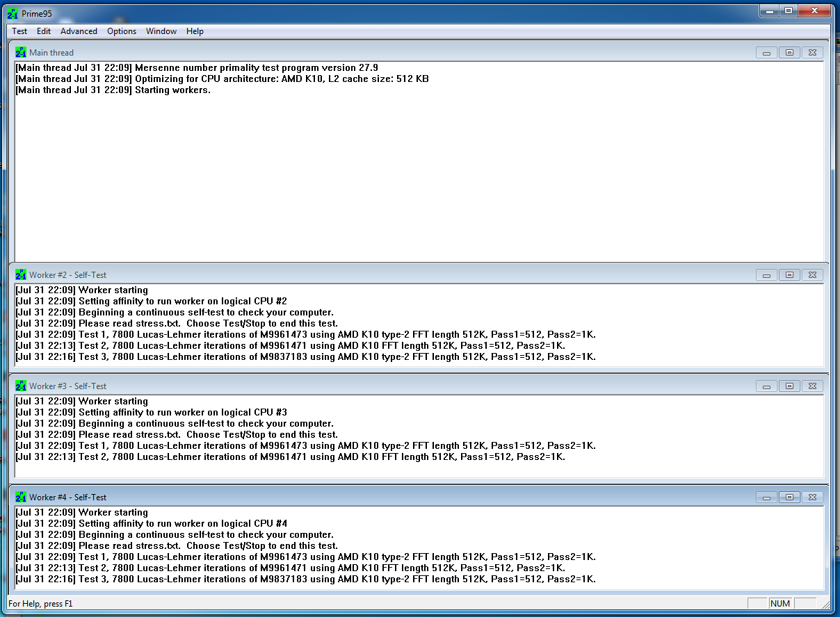The image size is (840, 617).
Task: Select the Worker #3 - Self-Test title bar
Action: [417, 386]
